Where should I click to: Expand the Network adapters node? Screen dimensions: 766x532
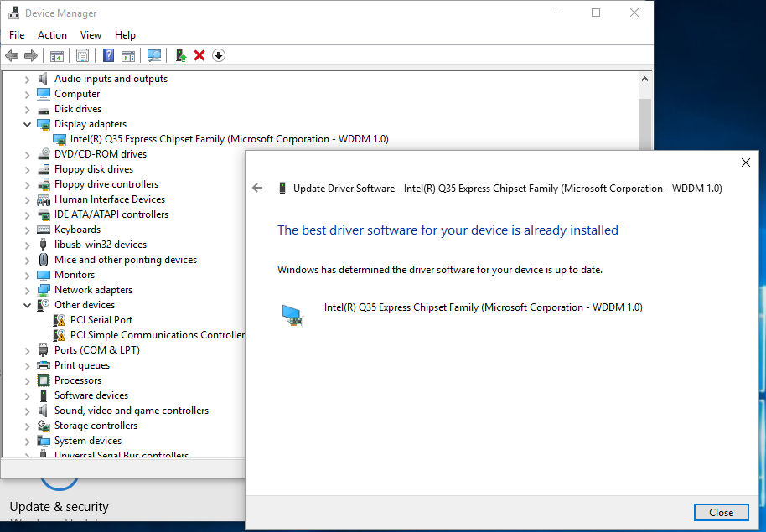pyautogui.click(x=28, y=291)
